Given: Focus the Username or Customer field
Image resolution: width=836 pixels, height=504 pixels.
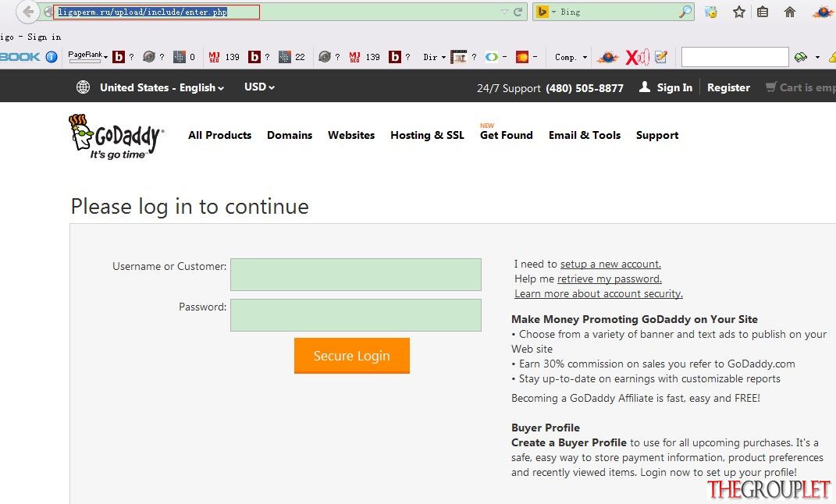Looking at the screenshot, I should [356, 275].
